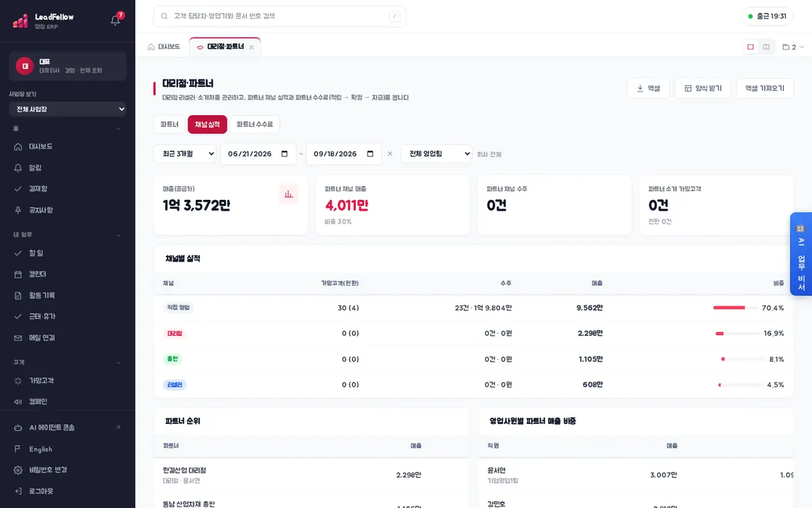Open 활동 기록 in the sidebar

pos(68,295)
